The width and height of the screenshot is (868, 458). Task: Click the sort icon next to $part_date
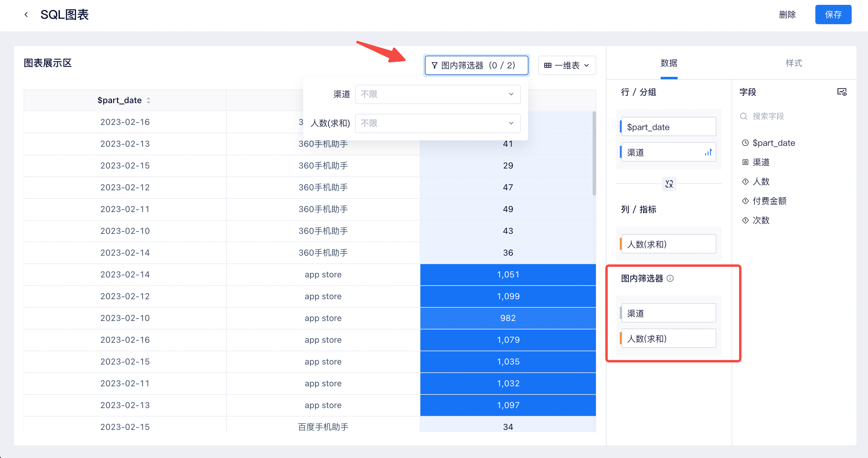(148, 100)
